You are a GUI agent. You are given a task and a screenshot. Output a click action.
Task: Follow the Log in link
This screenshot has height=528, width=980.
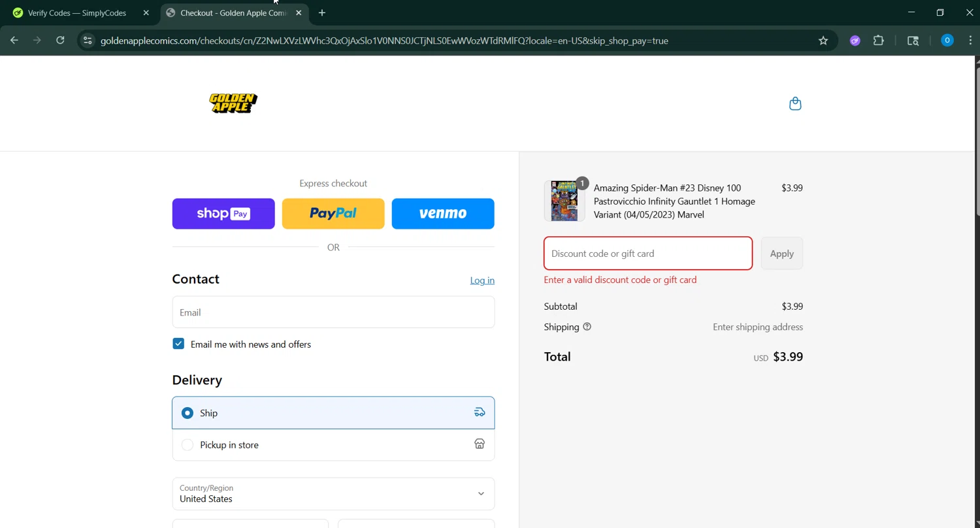482,280
